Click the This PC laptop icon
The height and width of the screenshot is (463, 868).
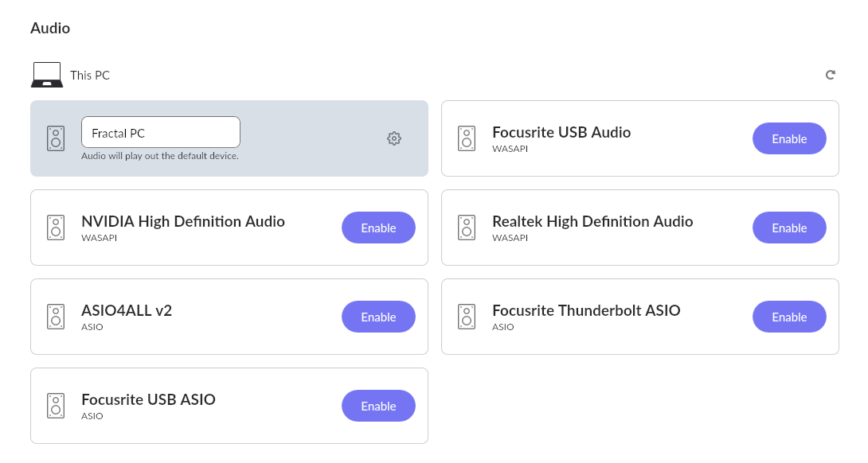click(x=46, y=75)
